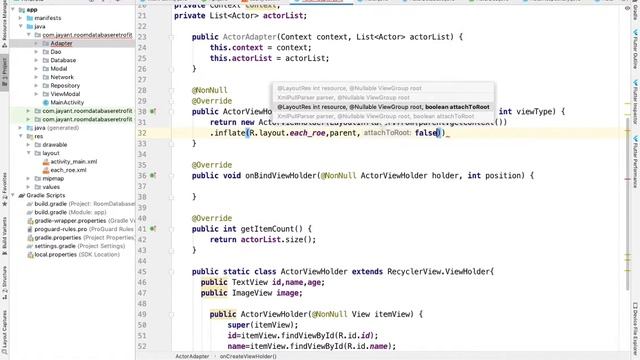This screenshot has height=360, width=640.
Task: Open each_roe.xml layout file
Action: [68, 170]
